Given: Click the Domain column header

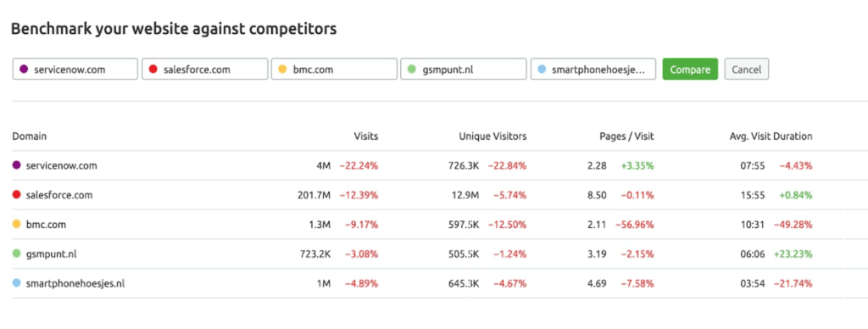Looking at the screenshot, I should 30,136.
